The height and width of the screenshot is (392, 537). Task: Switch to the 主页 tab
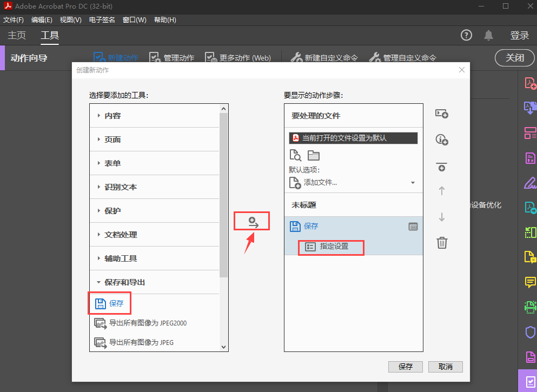(17, 36)
